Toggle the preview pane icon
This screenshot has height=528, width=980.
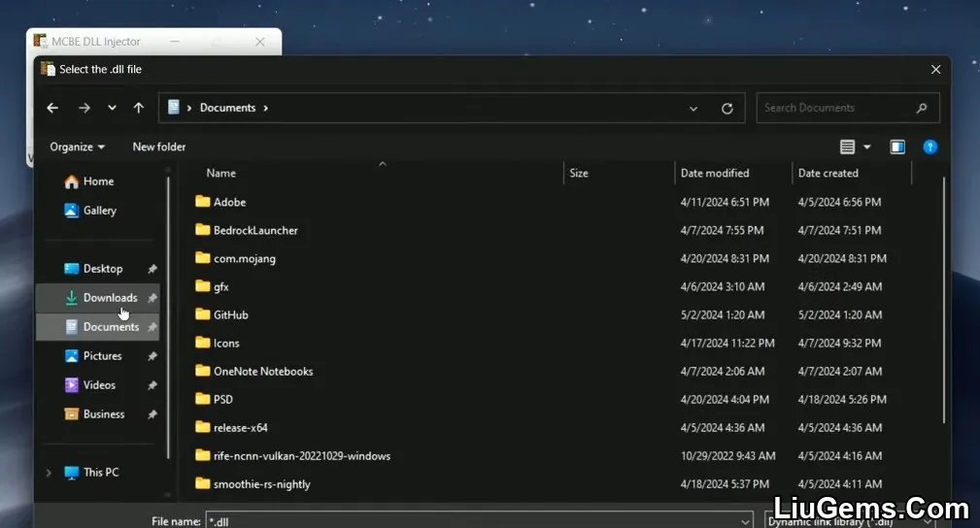coord(897,147)
